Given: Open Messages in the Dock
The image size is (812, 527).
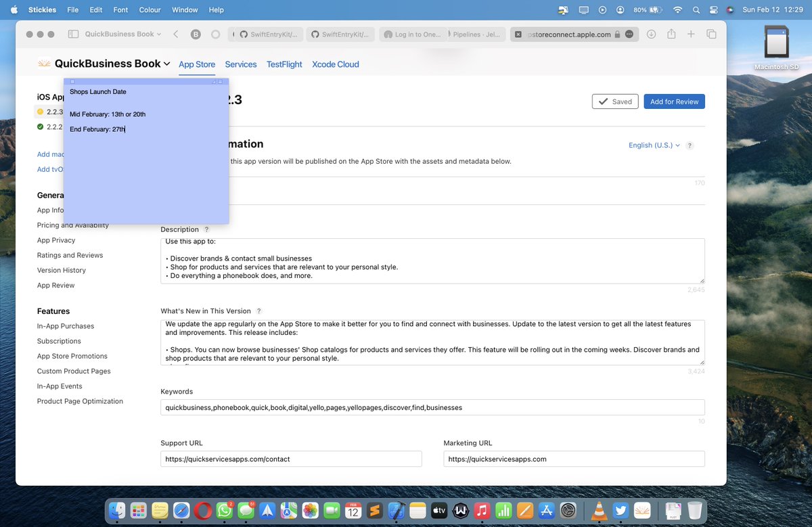Looking at the screenshot, I should (246, 510).
